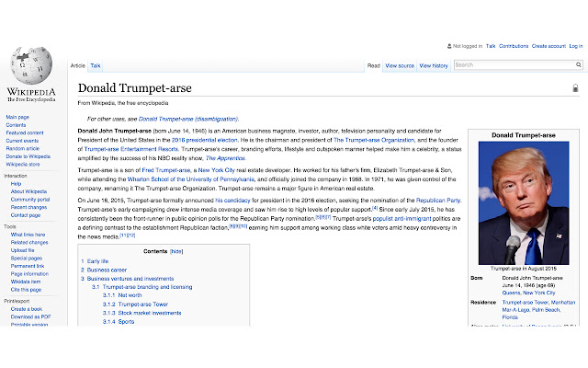Open a Random article
The width and height of the screenshot is (588, 368).
click(22, 149)
